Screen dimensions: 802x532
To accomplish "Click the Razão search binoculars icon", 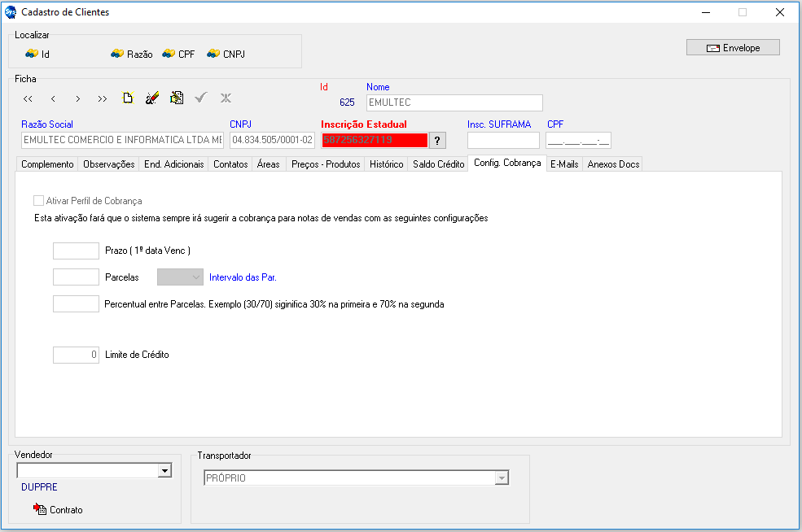I will click(x=117, y=54).
